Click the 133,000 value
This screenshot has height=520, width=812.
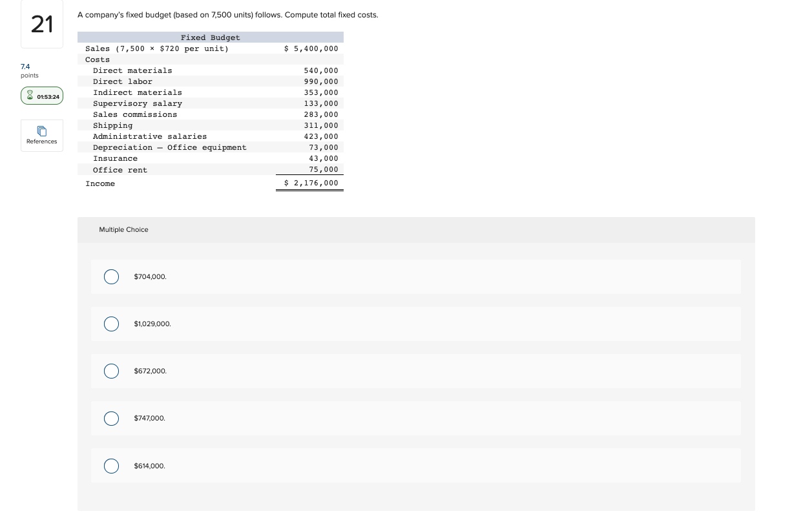[x=321, y=103]
